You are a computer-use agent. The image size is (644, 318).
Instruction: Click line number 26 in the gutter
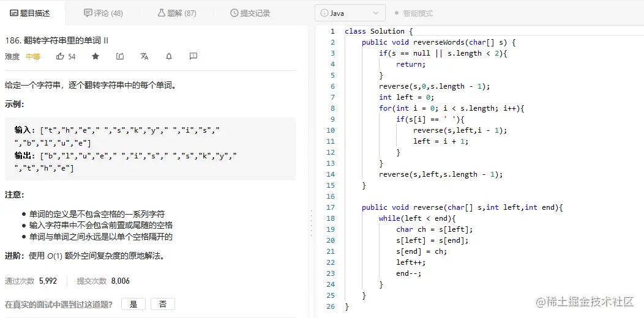point(331,306)
